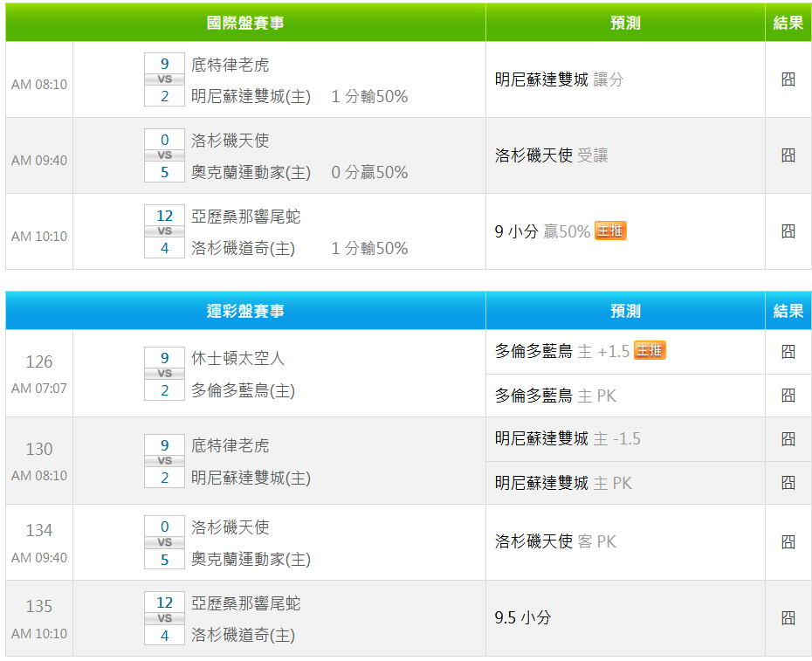Select 洛杉磯道奇(主) in the 國際盤賽事 table

[x=243, y=249]
